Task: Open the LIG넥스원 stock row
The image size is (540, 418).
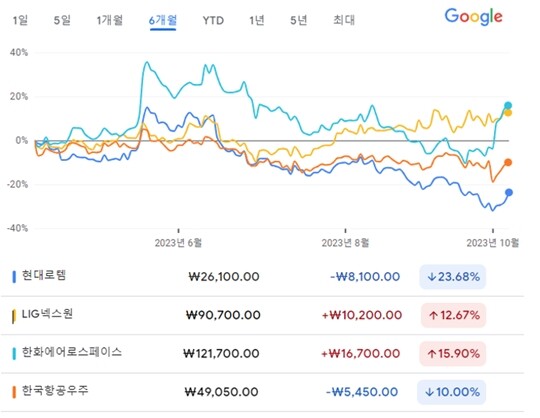Action: click(x=262, y=315)
